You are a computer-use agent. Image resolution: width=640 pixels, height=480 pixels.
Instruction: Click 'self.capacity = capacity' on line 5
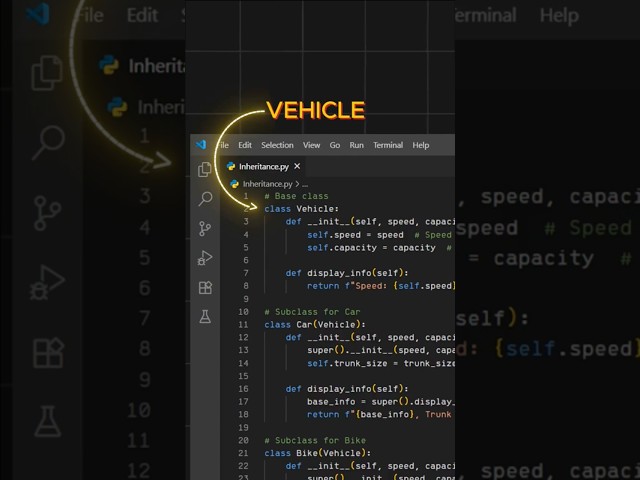tap(371, 248)
